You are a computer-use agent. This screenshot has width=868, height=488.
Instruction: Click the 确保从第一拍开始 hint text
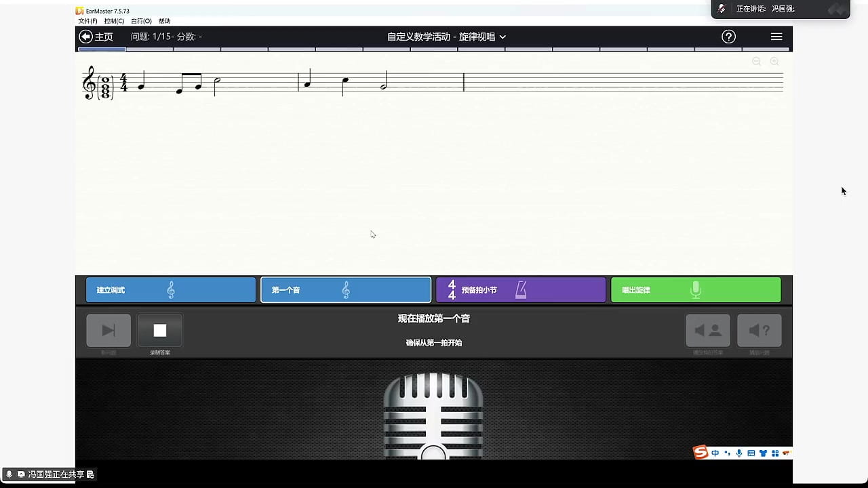434,343
